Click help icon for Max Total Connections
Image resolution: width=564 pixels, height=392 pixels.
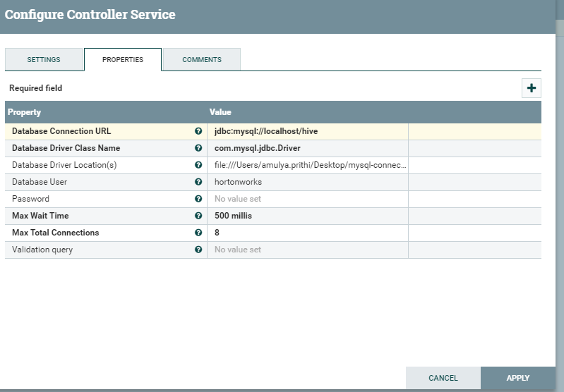[x=198, y=233]
